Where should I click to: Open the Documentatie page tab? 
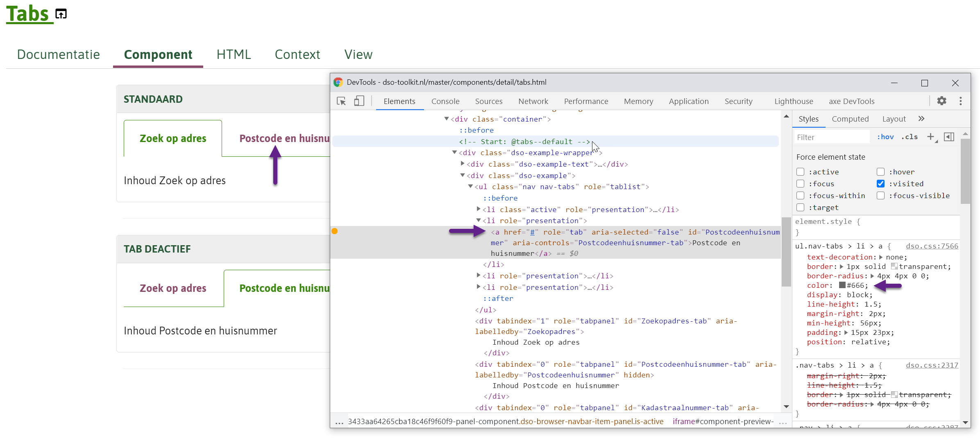pyautogui.click(x=59, y=54)
